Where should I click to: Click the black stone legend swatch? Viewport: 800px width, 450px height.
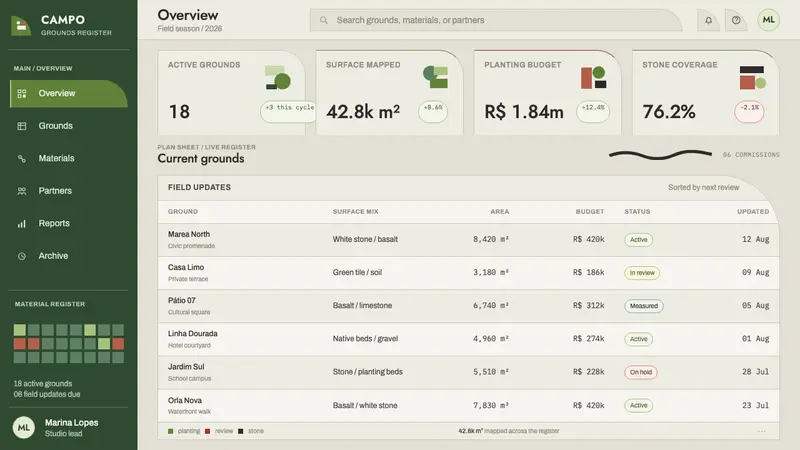pos(240,432)
